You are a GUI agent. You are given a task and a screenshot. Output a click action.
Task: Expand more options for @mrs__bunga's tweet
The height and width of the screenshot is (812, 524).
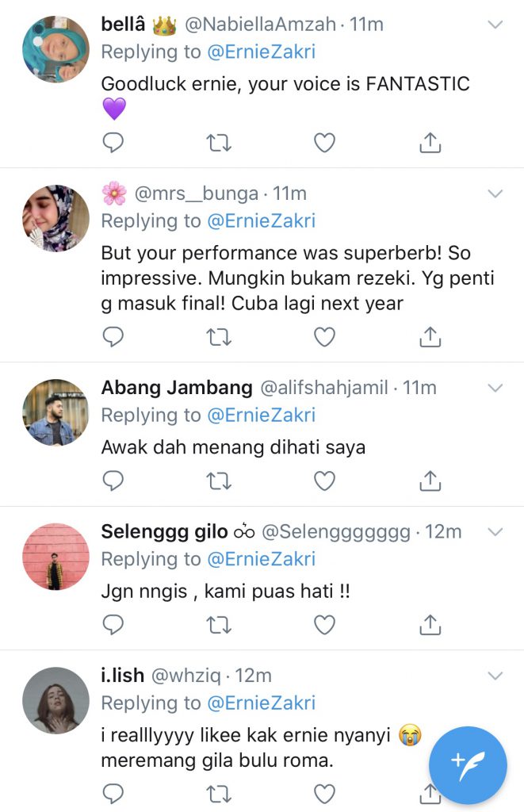495,193
